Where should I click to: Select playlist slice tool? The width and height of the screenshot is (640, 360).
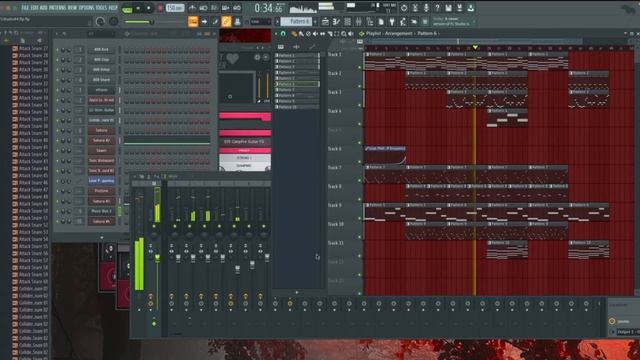click(330, 34)
